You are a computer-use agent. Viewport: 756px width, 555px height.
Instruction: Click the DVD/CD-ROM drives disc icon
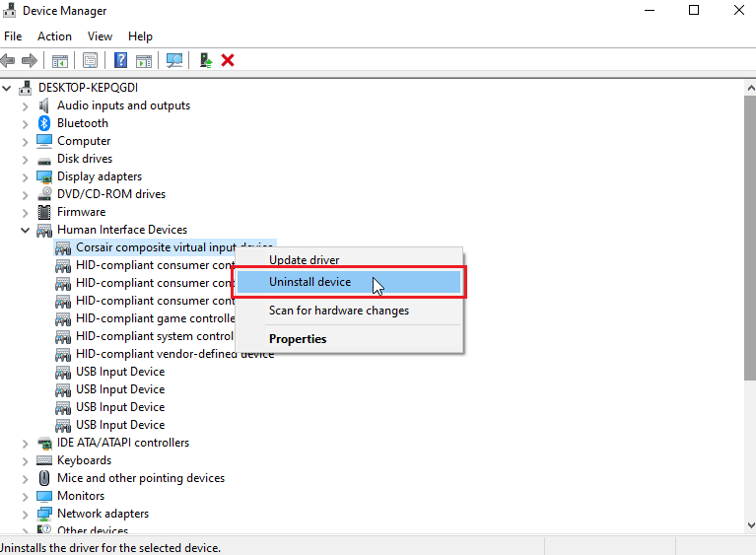pos(44,194)
